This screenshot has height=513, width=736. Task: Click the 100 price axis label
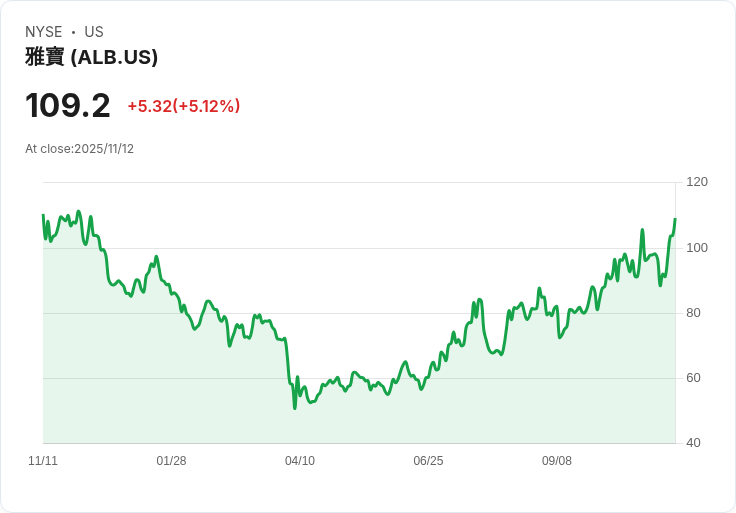(697, 248)
